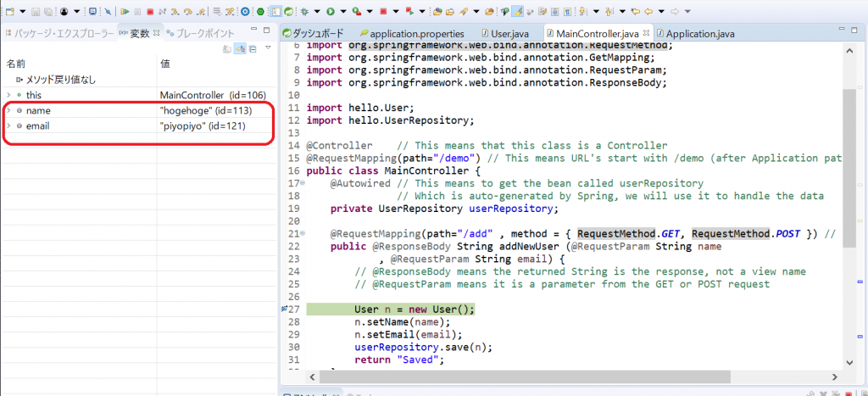This screenshot has height=396, width=868.
Task: Click the Resume debugging icon
Action: pos(125,12)
